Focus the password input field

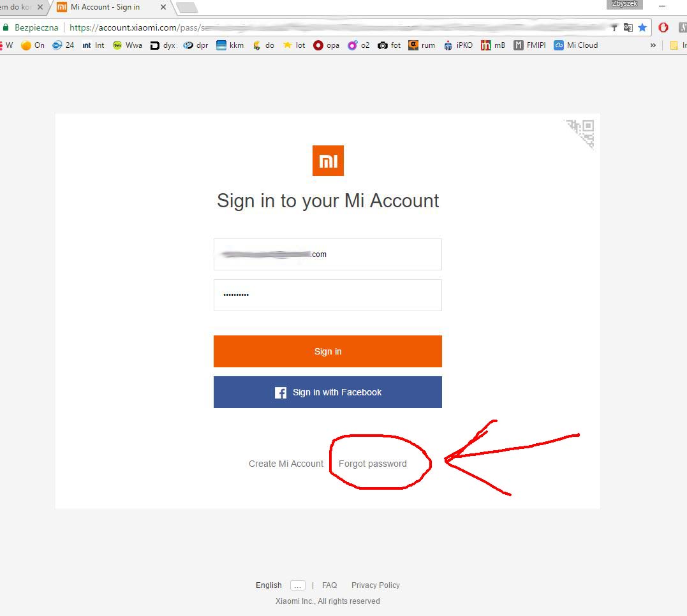[328, 295]
